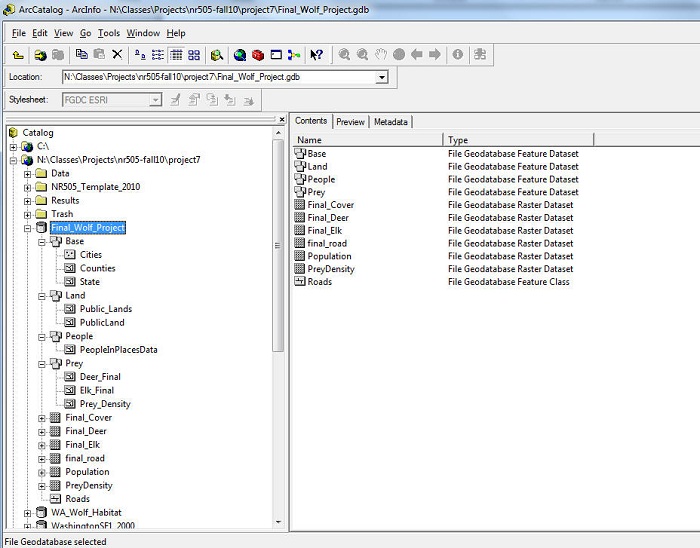Expand the NR505_Template_2010 folder
Image resolution: width=700 pixels, height=548 pixels.
(28, 187)
